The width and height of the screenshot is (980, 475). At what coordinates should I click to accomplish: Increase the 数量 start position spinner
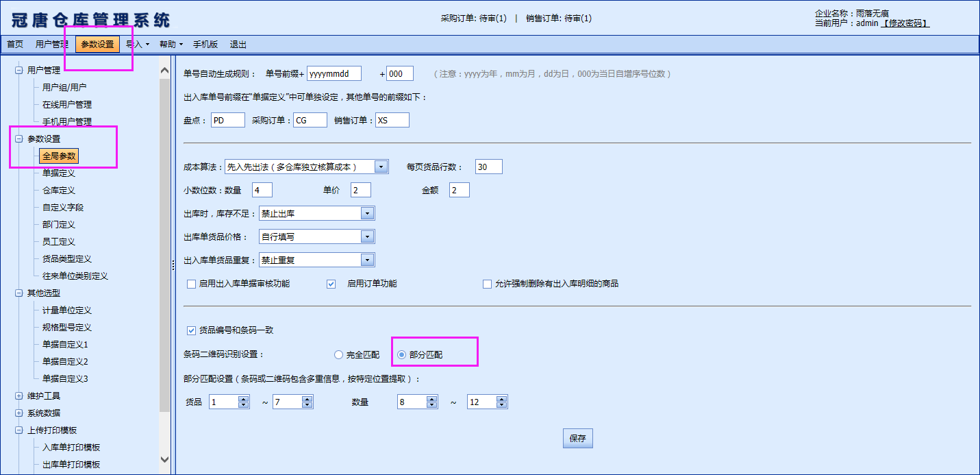(431, 399)
